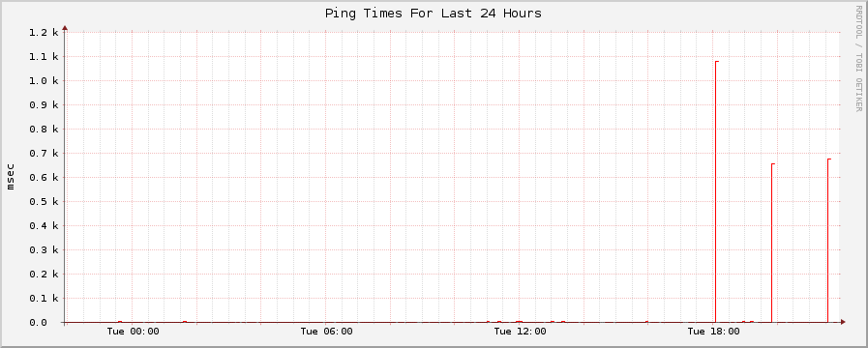Image resolution: width=868 pixels, height=348 pixels.
Task: Click the 0.5 k y-axis label
Action: pos(44,201)
